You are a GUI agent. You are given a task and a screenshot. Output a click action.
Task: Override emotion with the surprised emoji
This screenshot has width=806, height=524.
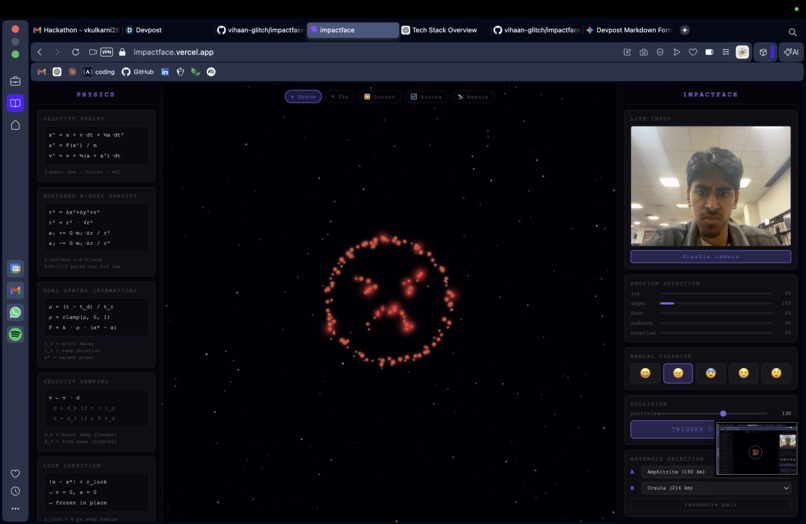(776, 373)
